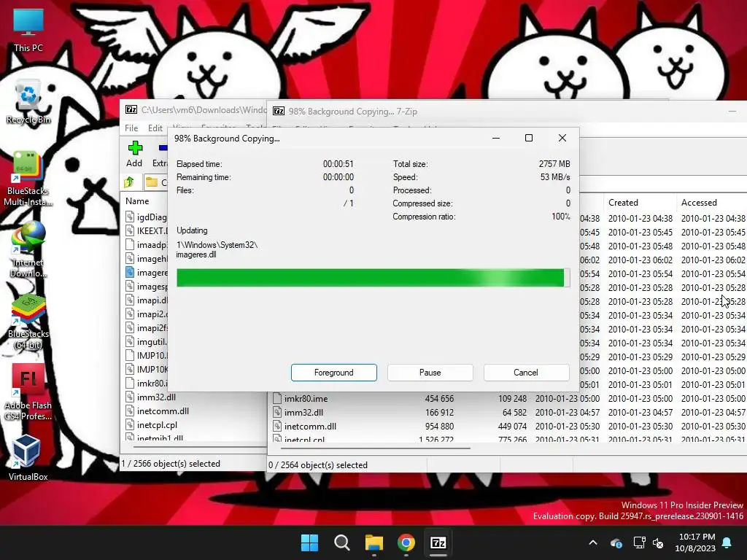The height and width of the screenshot is (560, 747).
Task: Click the muted volume tray icon
Action: tap(659, 542)
